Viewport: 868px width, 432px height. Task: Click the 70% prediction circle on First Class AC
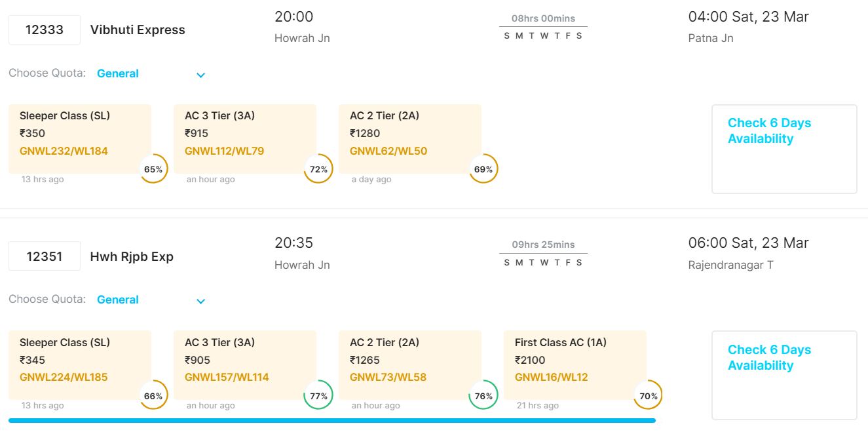coord(649,396)
